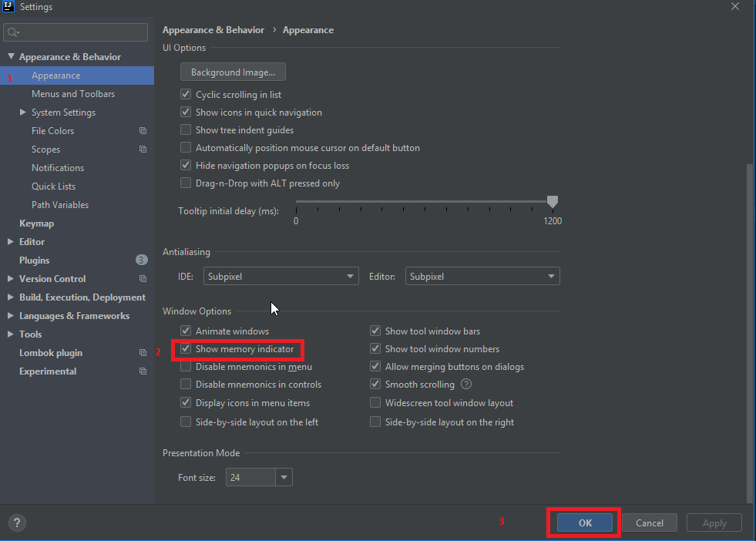Click the Background Image button
This screenshot has width=756, height=541.
pyautogui.click(x=233, y=71)
